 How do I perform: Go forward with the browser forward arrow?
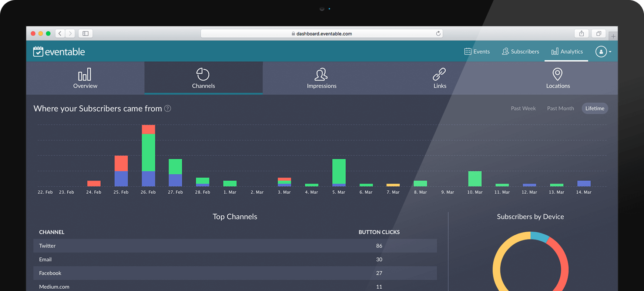(x=70, y=33)
